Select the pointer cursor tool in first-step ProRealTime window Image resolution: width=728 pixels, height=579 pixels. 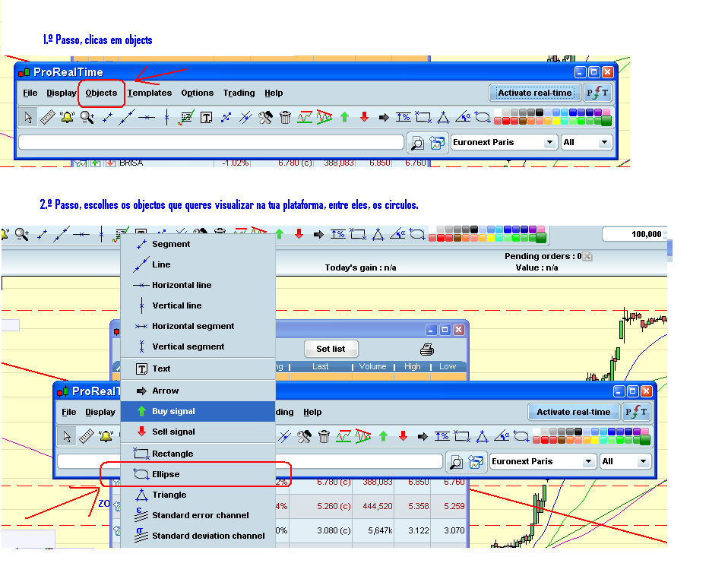28,118
